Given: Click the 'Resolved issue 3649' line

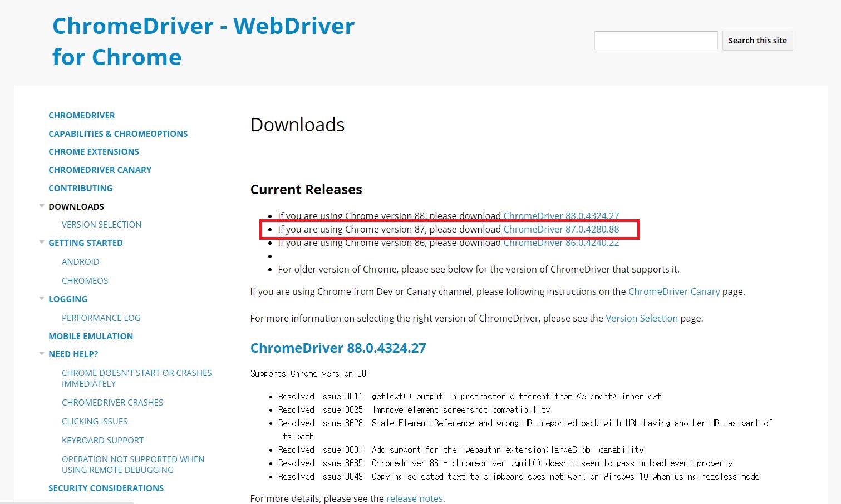Looking at the screenshot, I should pos(519,476).
